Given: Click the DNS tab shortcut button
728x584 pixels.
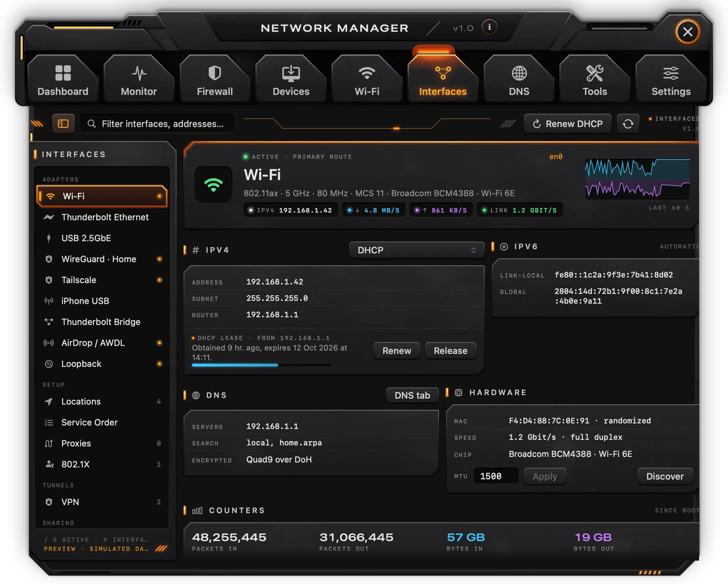Looking at the screenshot, I should pyautogui.click(x=413, y=395).
